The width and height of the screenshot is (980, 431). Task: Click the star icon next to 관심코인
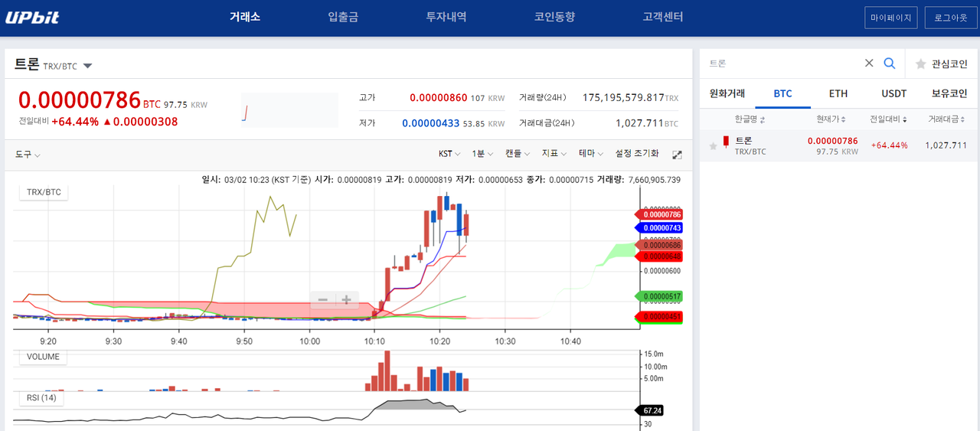[920, 64]
